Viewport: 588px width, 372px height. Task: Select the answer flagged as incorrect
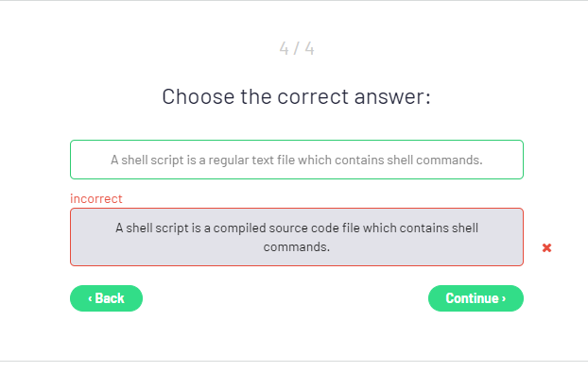297,237
